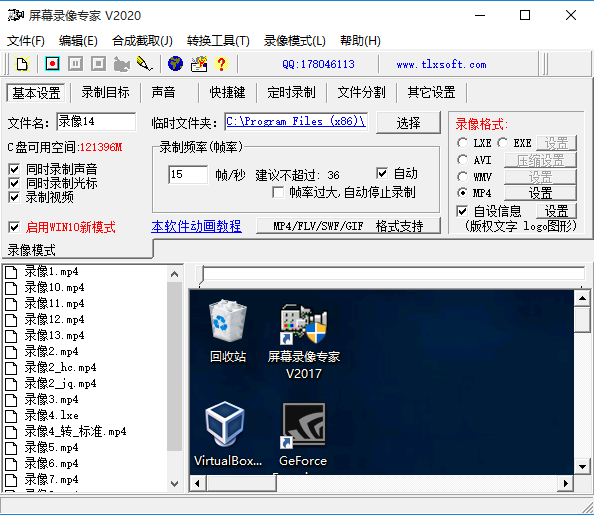
Task: Click MP4/FLV/SWF/GIF 格式支持 button
Action: click(x=349, y=226)
